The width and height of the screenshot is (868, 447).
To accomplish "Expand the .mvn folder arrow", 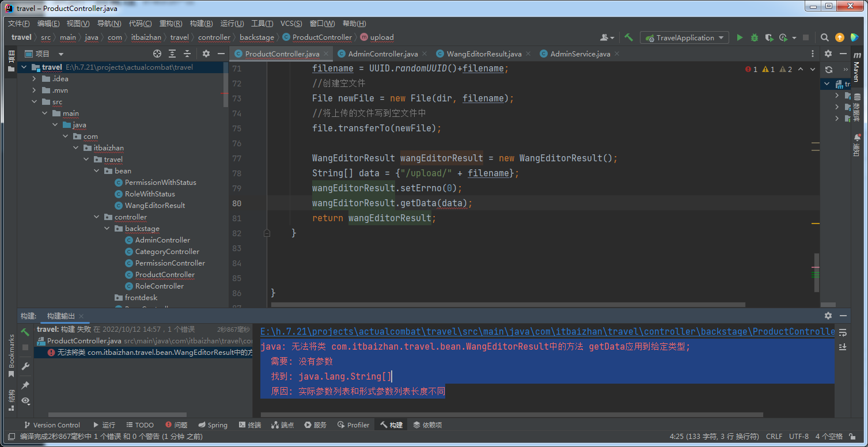I will coord(35,90).
